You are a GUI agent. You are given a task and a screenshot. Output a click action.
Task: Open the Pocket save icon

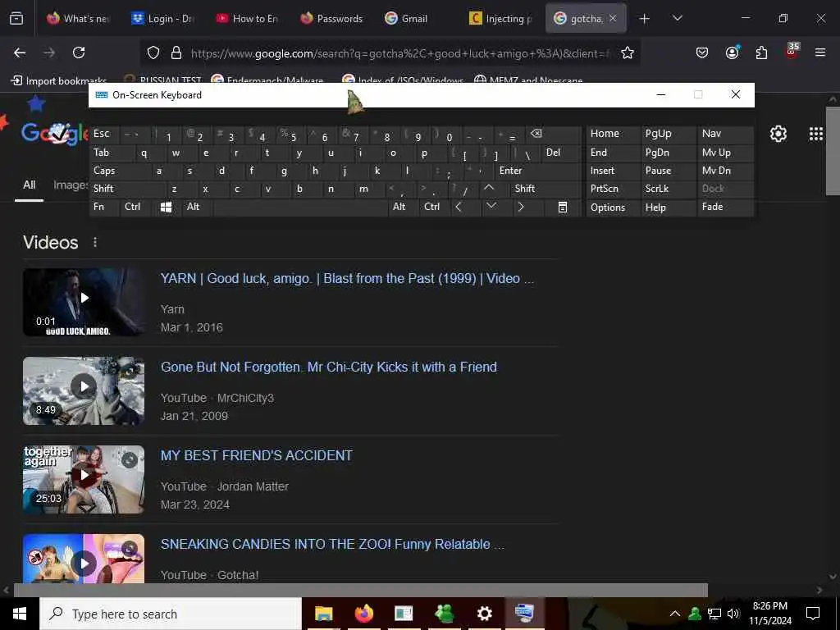click(x=702, y=52)
